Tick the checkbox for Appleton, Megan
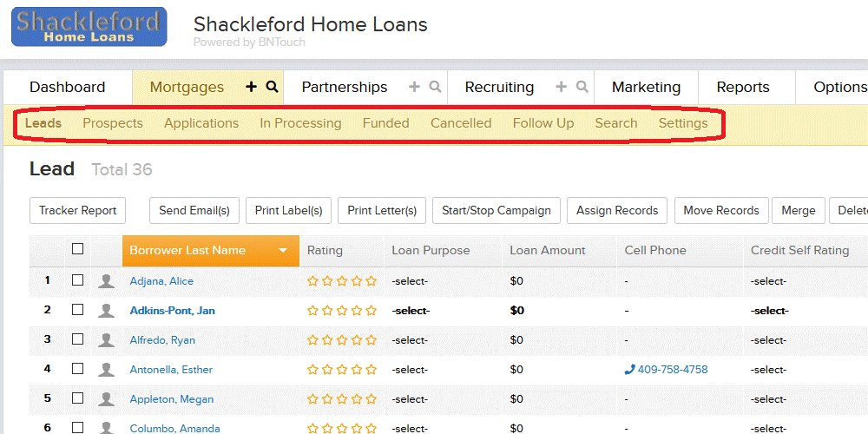Viewport: 868px width, 434px height. (78, 398)
